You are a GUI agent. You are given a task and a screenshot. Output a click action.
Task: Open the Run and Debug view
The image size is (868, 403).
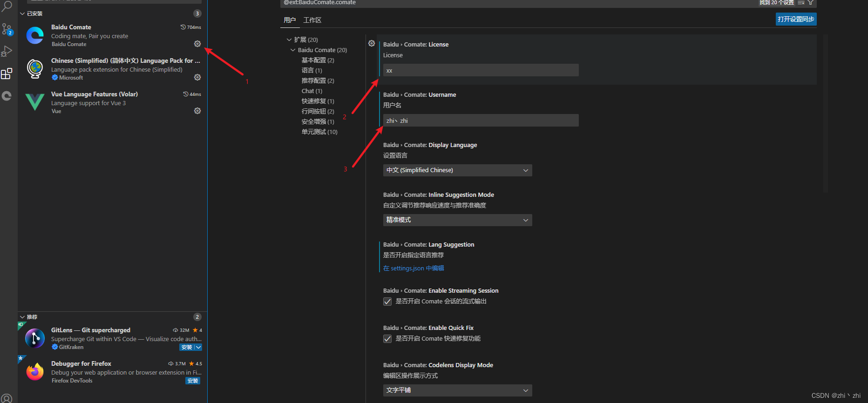coord(7,51)
